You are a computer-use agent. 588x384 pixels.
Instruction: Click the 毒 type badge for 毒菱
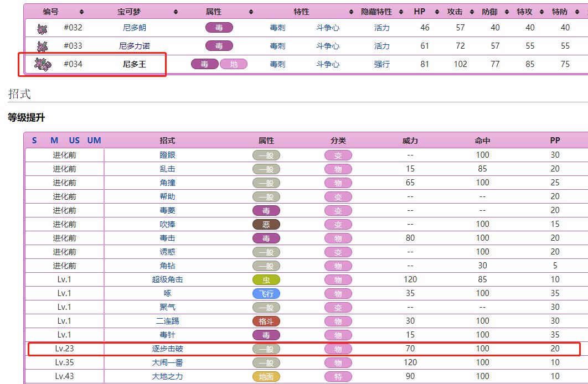266,211
